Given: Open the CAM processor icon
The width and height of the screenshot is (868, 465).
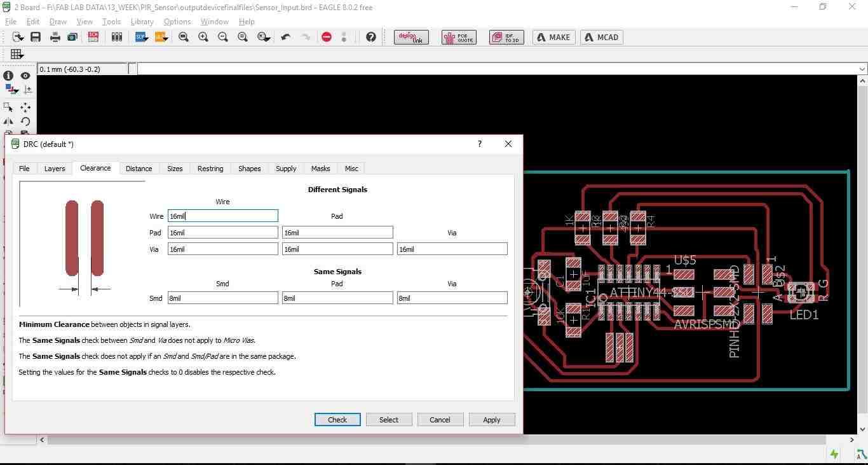Looking at the screenshot, I should (73, 38).
